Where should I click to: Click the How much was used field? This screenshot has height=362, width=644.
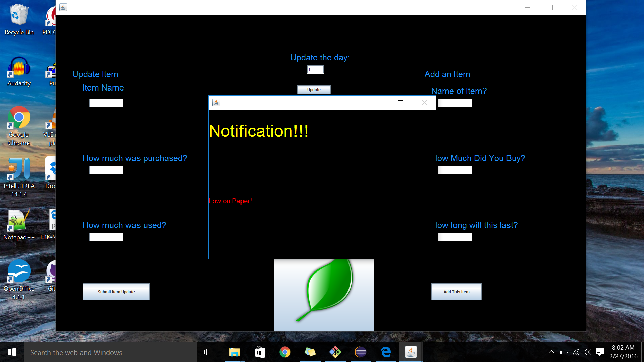click(x=106, y=237)
